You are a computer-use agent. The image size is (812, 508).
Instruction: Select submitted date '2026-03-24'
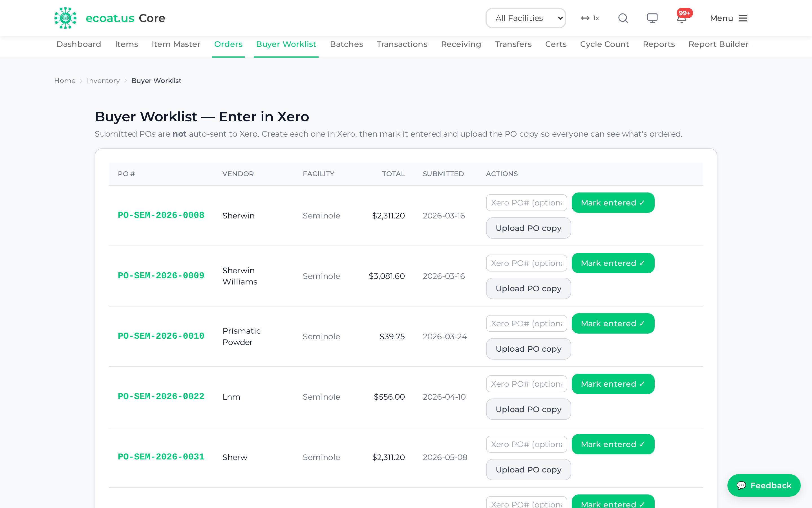point(445,337)
